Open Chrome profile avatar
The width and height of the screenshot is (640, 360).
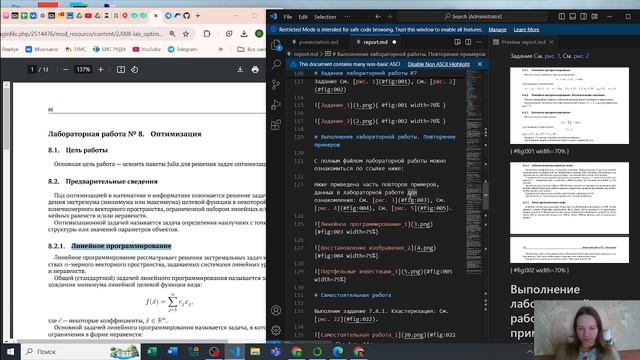259,34
